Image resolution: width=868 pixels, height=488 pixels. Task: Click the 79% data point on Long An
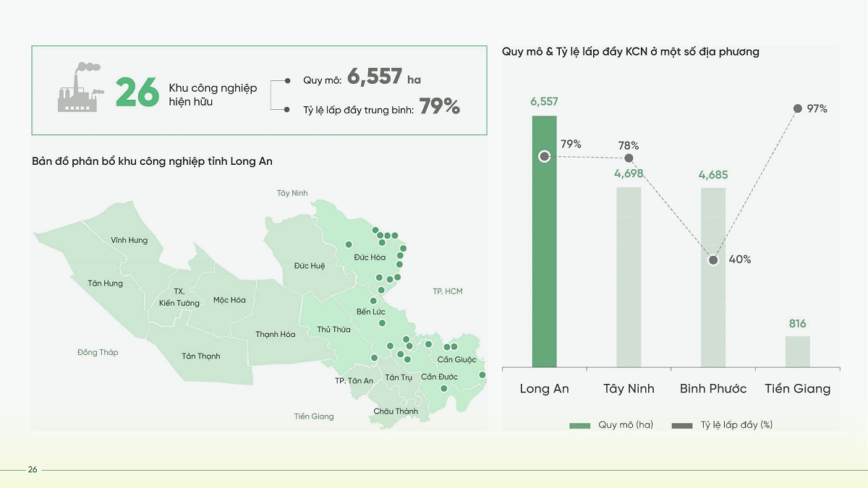(545, 156)
